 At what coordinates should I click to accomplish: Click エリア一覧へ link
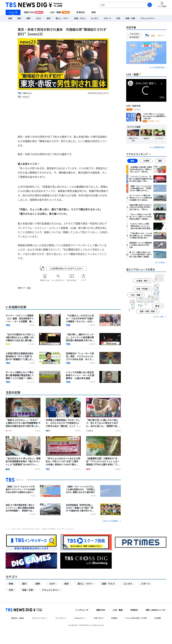(160, 317)
